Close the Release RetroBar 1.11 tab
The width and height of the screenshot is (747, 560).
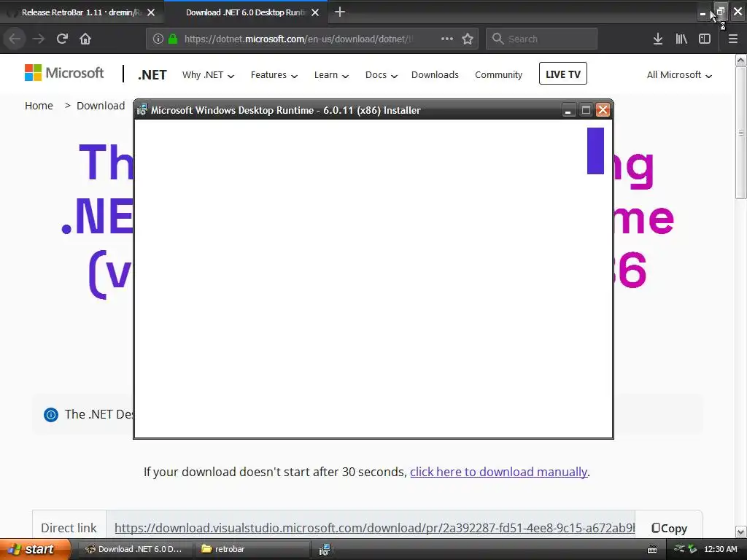(x=151, y=12)
